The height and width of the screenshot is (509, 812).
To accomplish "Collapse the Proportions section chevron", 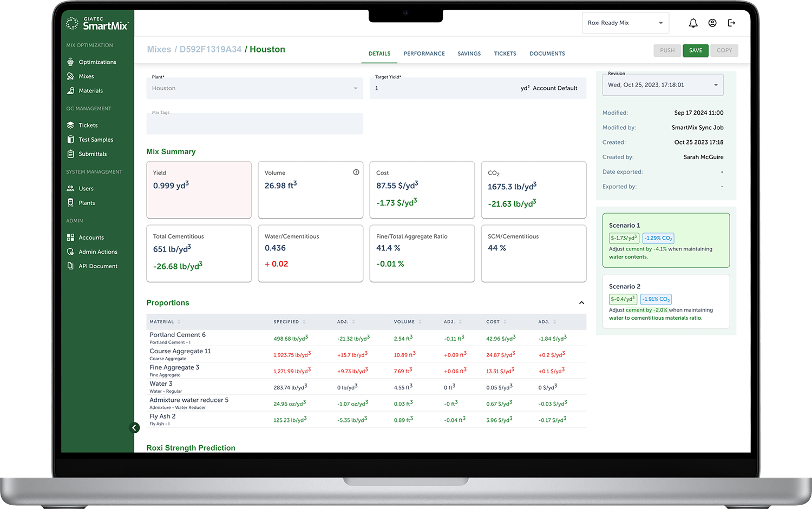I will pos(581,303).
